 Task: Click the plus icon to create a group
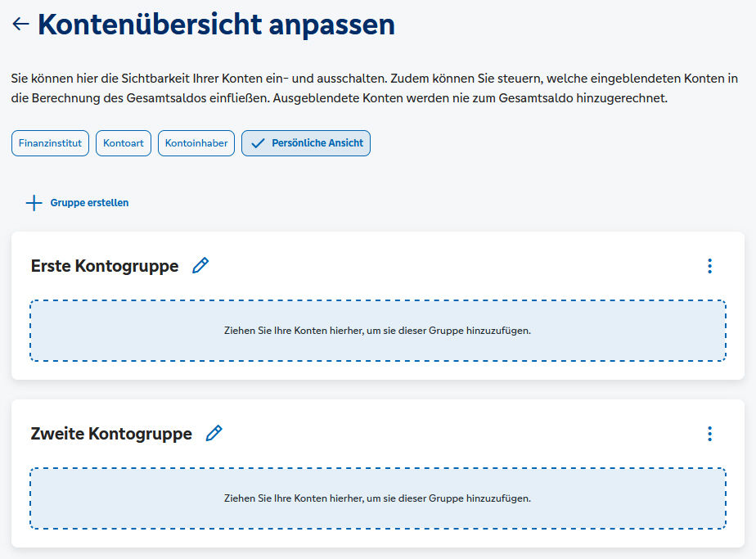(34, 203)
